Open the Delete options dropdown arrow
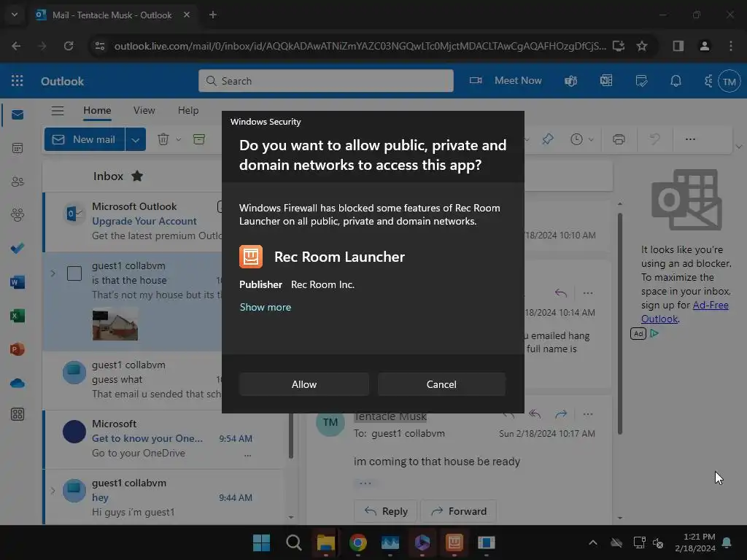The image size is (747, 560). (x=178, y=139)
